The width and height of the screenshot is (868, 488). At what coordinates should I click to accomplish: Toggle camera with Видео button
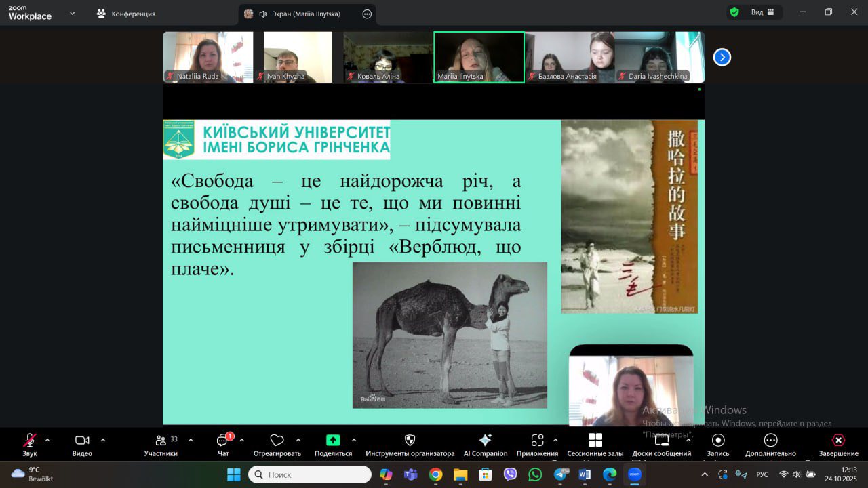click(82, 441)
